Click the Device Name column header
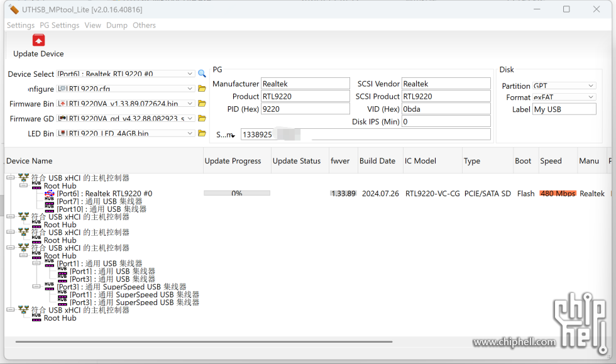Image resolution: width=616 pixels, height=364 pixels. point(104,161)
